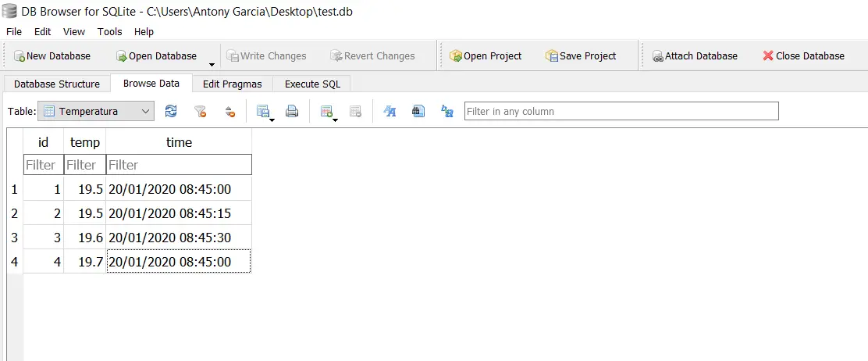Clear sorting icon
This screenshot has height=361, width=868.
click(230, 112)
